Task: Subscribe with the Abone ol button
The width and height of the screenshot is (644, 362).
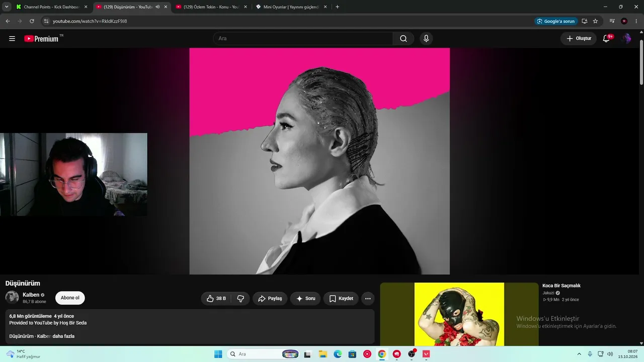Action: pos(70,298)
